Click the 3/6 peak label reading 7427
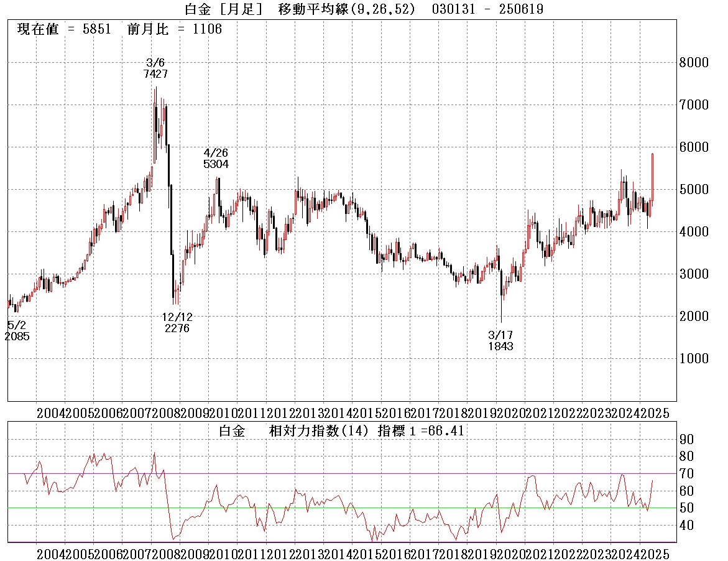Viewport: 728px width, 561px height. click(155, 68)
